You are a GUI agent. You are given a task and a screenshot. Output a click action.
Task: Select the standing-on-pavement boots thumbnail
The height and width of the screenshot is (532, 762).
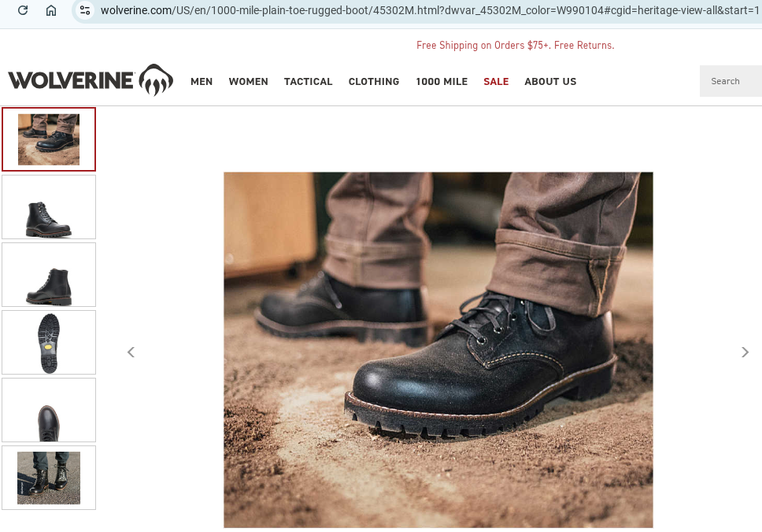coord(49,478)
